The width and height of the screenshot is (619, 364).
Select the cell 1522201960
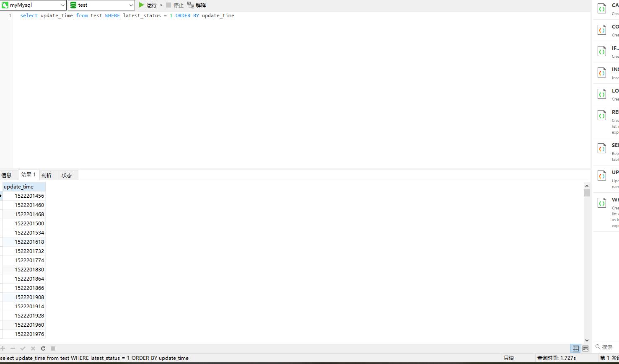pyautogui.click(x=24, y=325)
